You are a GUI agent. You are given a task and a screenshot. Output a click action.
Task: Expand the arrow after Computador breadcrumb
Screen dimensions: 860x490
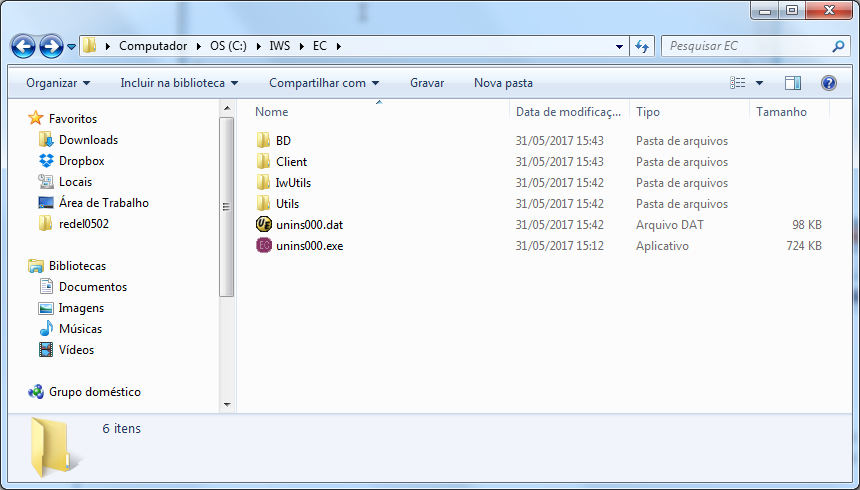(199, 46)
